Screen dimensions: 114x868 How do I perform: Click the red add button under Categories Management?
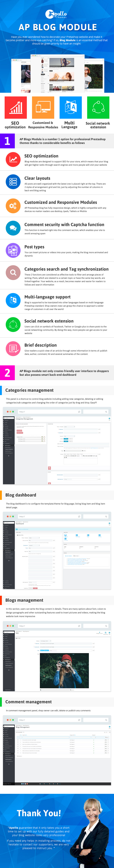19,431
